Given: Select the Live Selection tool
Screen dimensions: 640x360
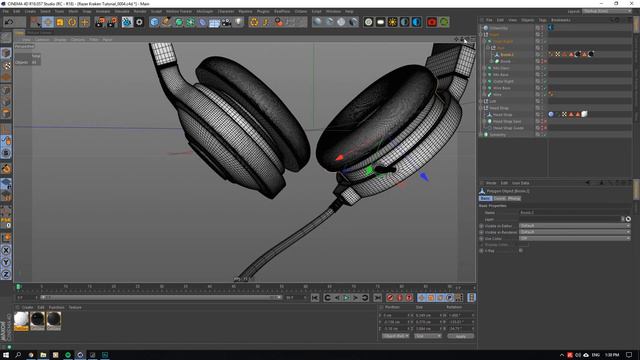Looking at the screenshot, I should pos(36,22).
